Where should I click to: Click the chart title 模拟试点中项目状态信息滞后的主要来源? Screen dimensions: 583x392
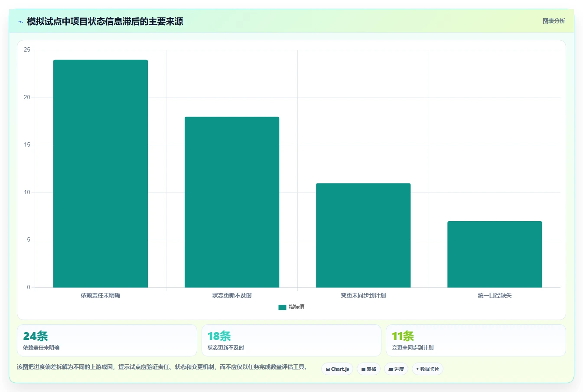coord(105,21)
